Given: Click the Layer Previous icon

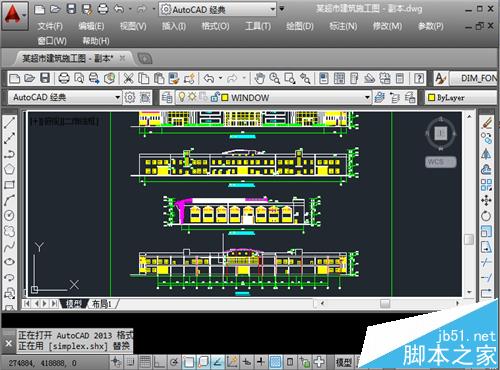Looking at the screenshot, I should 395,98.
